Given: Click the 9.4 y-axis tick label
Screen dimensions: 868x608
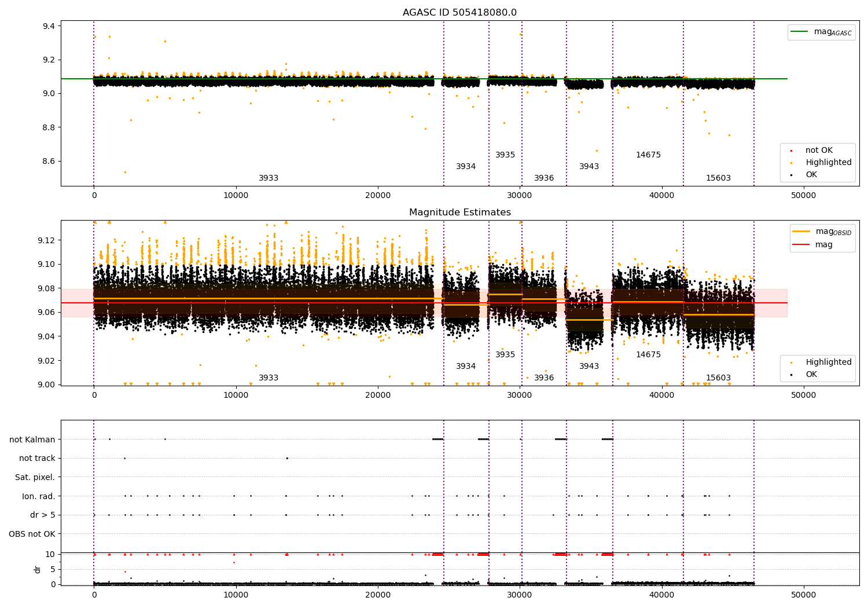Looking at the screenshot, I should point(49,26).
